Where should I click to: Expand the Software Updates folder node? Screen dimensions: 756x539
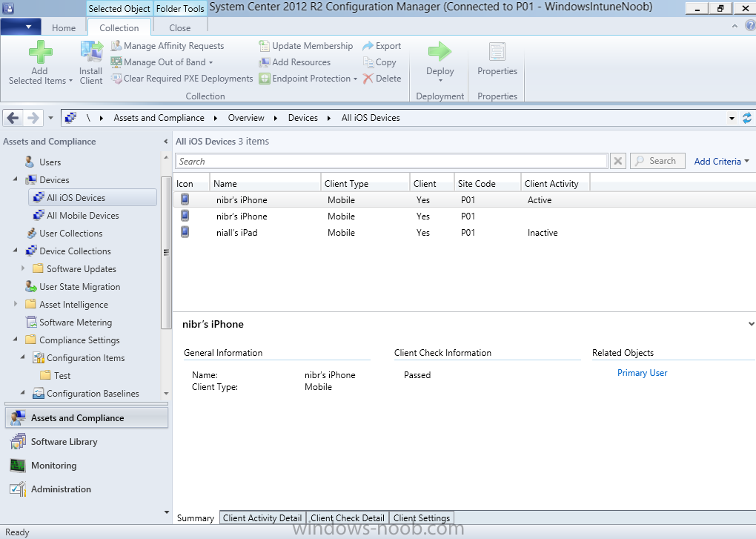pos(23,268)
